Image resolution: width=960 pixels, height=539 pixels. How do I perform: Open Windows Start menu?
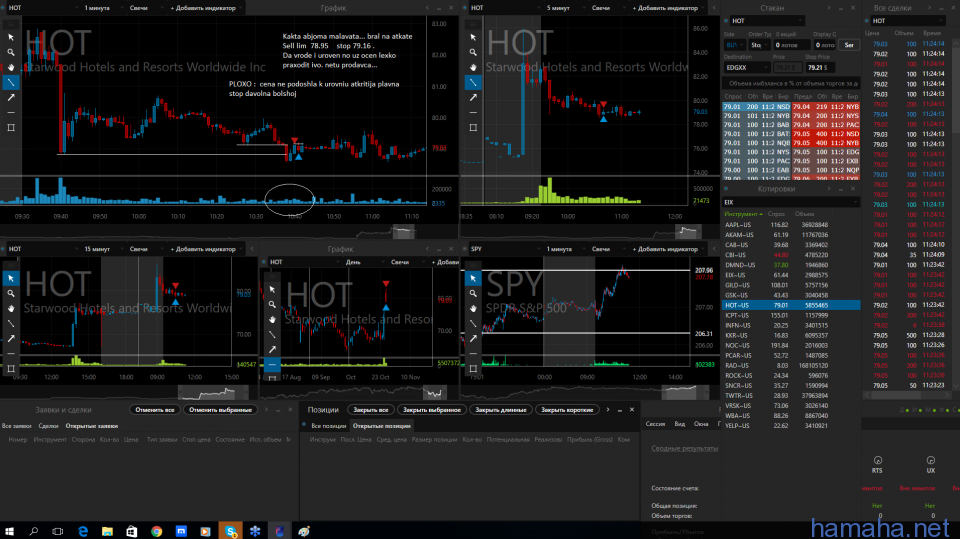tap(9, 531)
